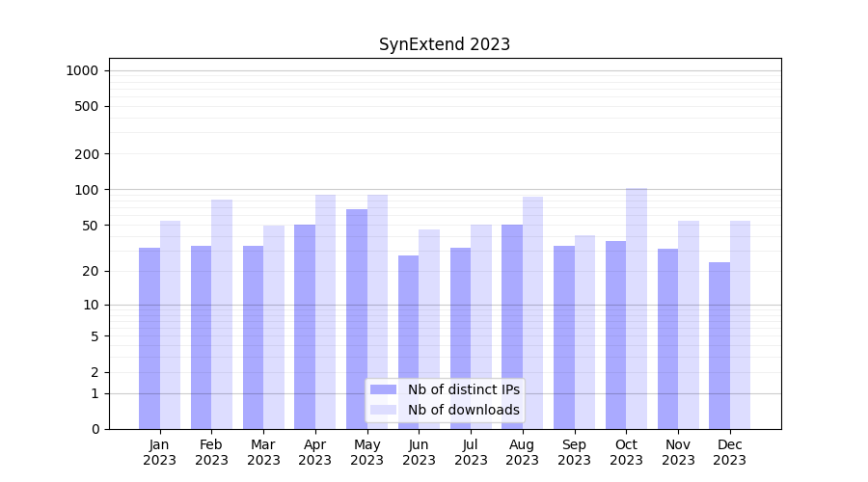This screenshot has height=482, width=868.
Task: Pick the September 2023 distinct IPs bar
Action: [x=564, y=337]
